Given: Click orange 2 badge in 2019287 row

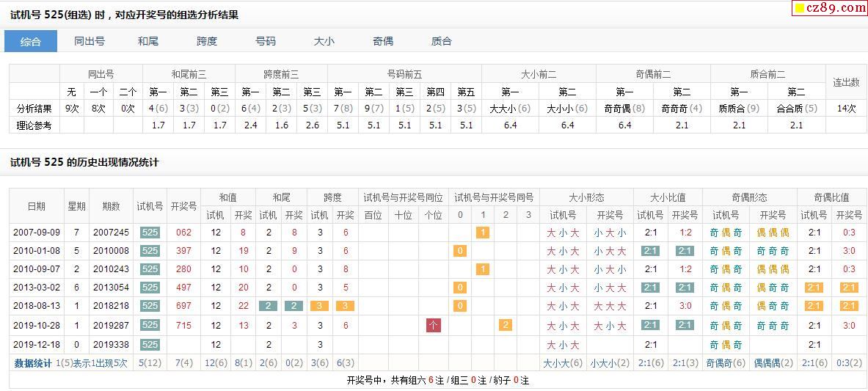Looking at the screenshot, I should [x=506, y=325].
